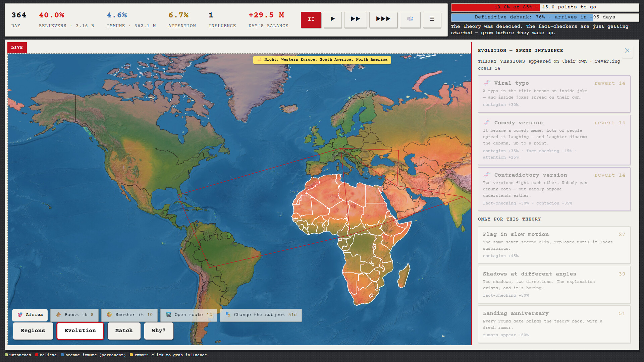Click the Contradictory version DNA icon

point(487,175)
